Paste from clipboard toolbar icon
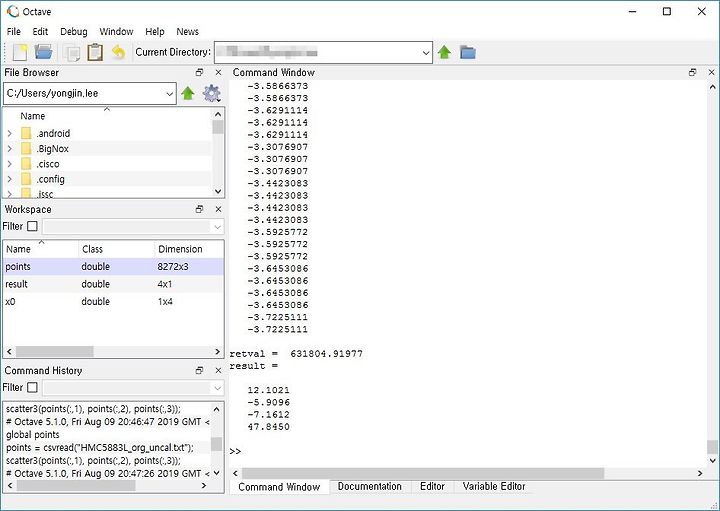 coord(95,52)
